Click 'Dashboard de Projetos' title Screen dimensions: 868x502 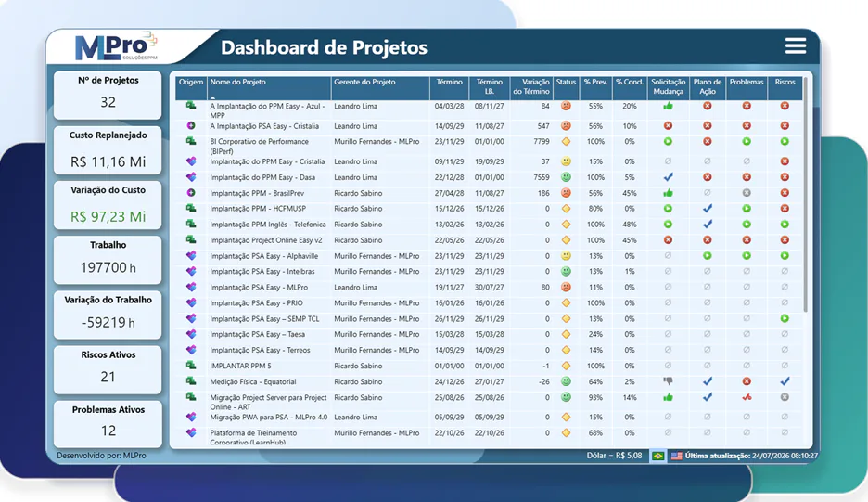click(324, 47)
